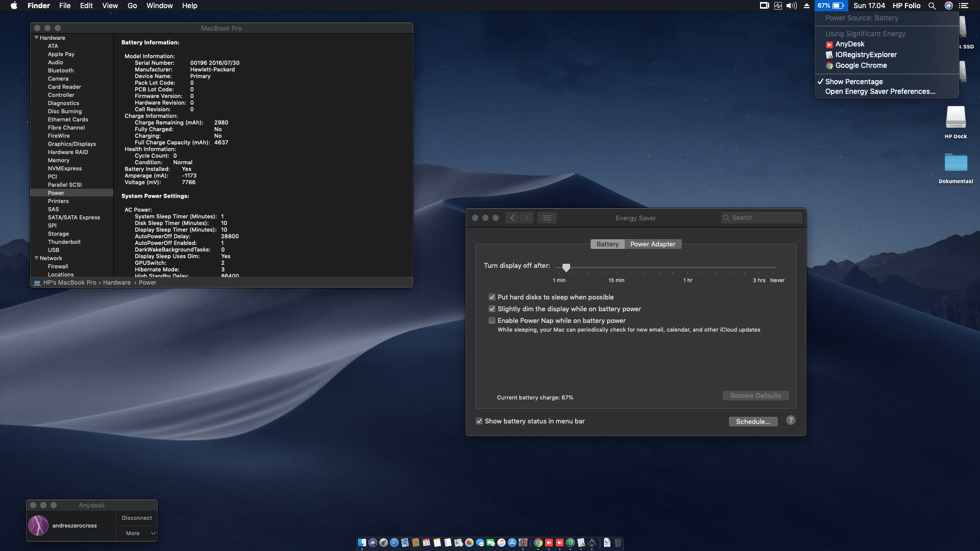
Task: Select Open Energy Saver Preferences menu item
Action: (x=880, y=91)
